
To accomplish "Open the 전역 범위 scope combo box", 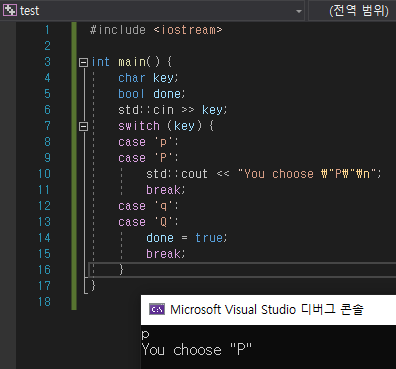I will pos(352,11).
